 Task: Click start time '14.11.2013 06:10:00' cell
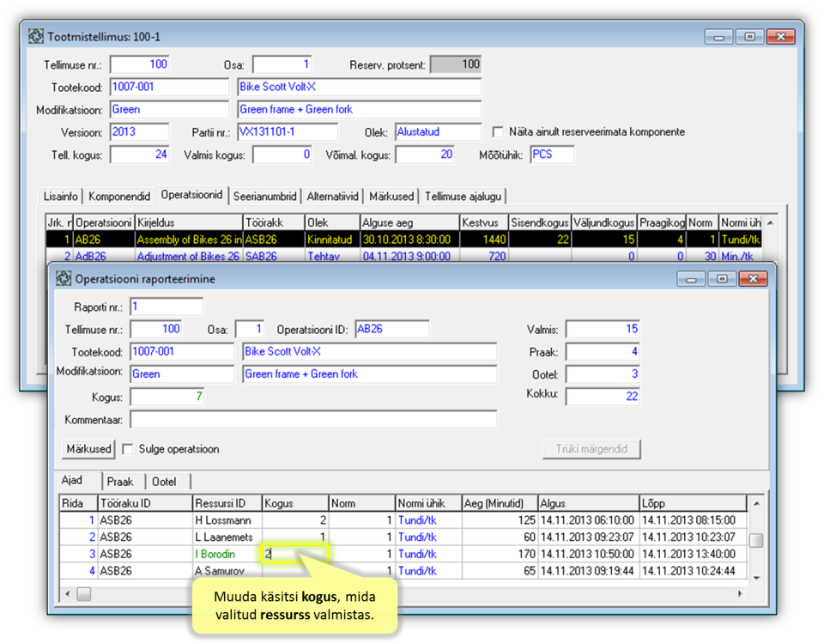[x=588, y=520]
